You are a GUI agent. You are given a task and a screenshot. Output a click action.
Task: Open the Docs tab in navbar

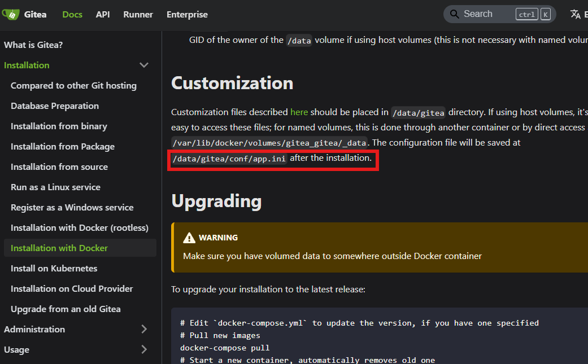72,15
